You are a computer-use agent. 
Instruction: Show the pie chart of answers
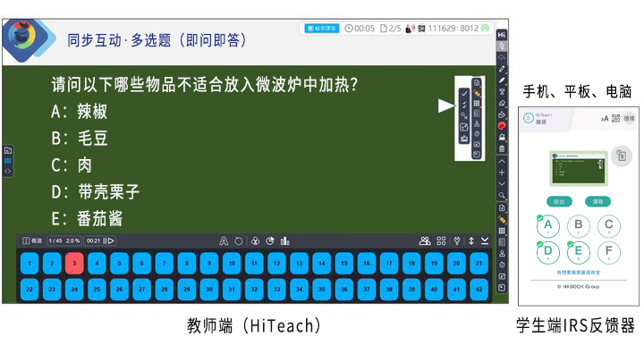point(270,240)
